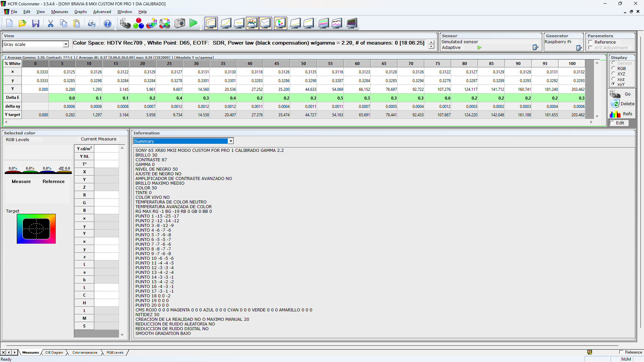This screenshot has width=644, height=362.
Task: Click the color space info spinner up arrow
Action: click(431, 42)
